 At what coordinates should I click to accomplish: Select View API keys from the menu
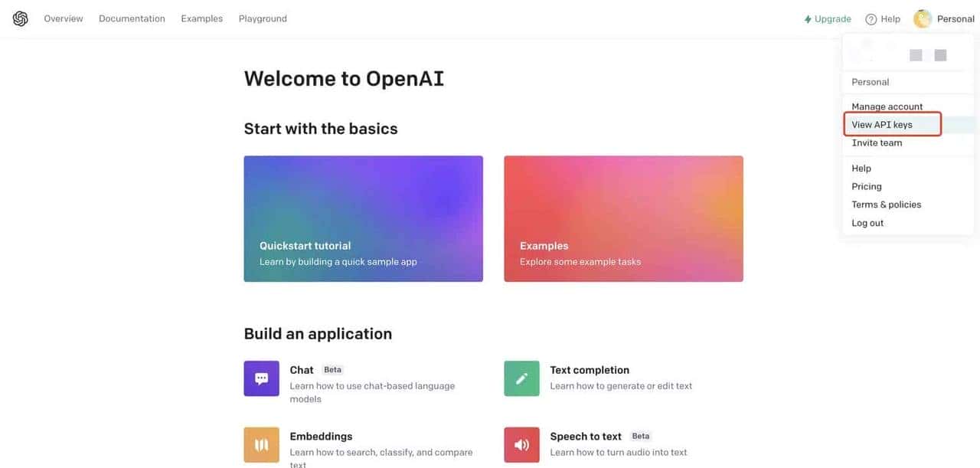(x=882, y=123)
